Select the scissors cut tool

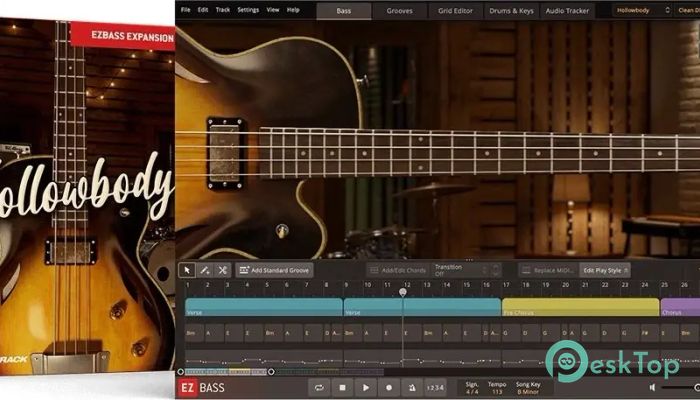tap(222, 270)
